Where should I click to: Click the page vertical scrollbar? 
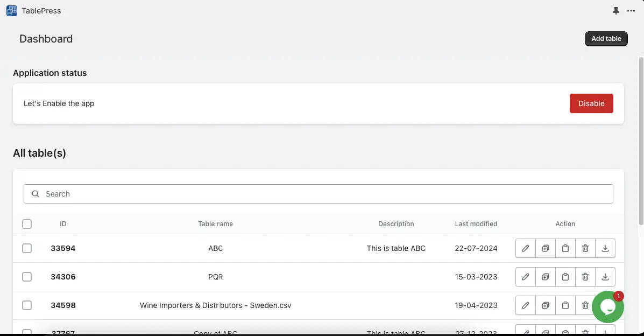tap(641, 140)
